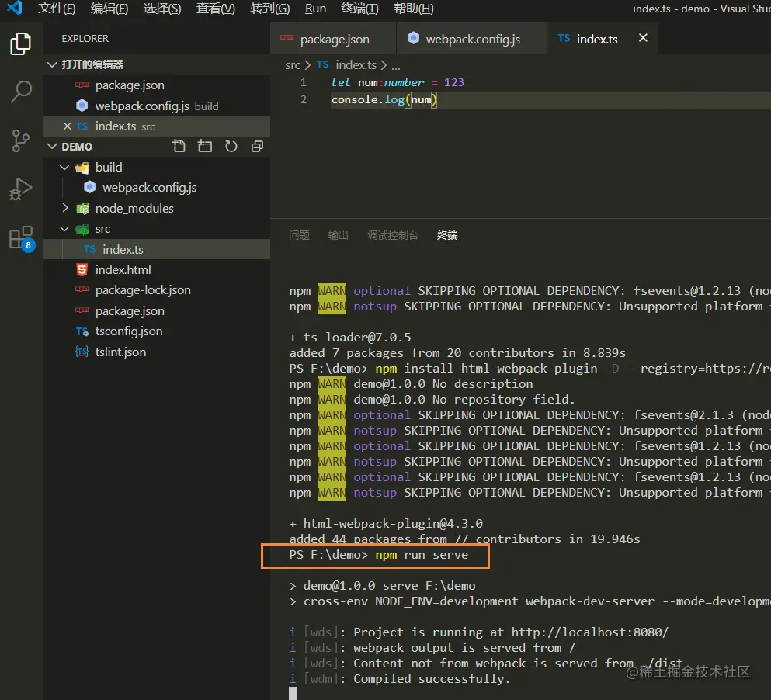
Task: Collapse all folders in DEMO explorer
Action: tap(257, 146)
